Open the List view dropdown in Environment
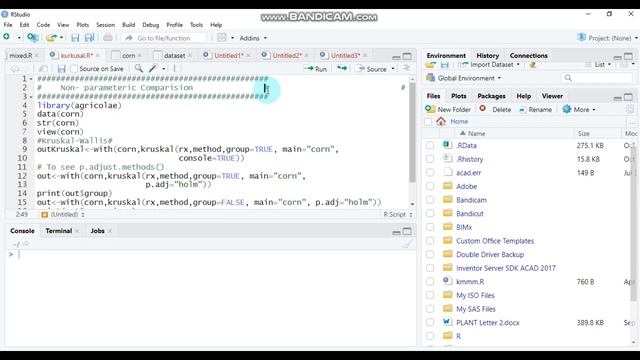Screen dimensions: 640x360 598,64
